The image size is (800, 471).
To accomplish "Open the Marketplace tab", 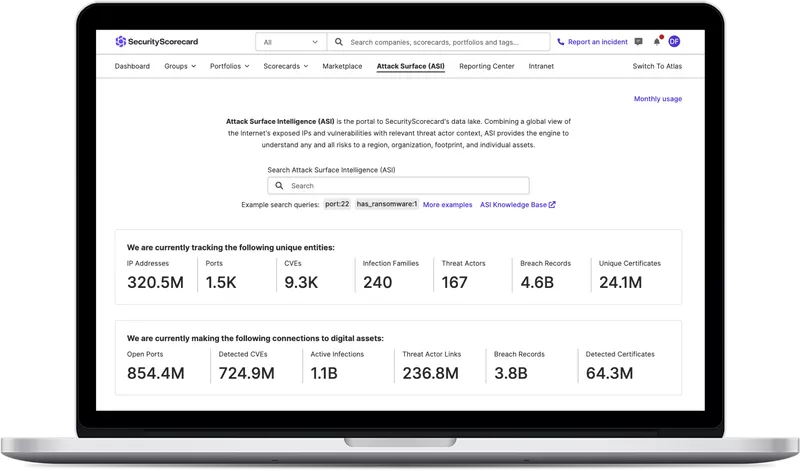I will click(342, 66).
